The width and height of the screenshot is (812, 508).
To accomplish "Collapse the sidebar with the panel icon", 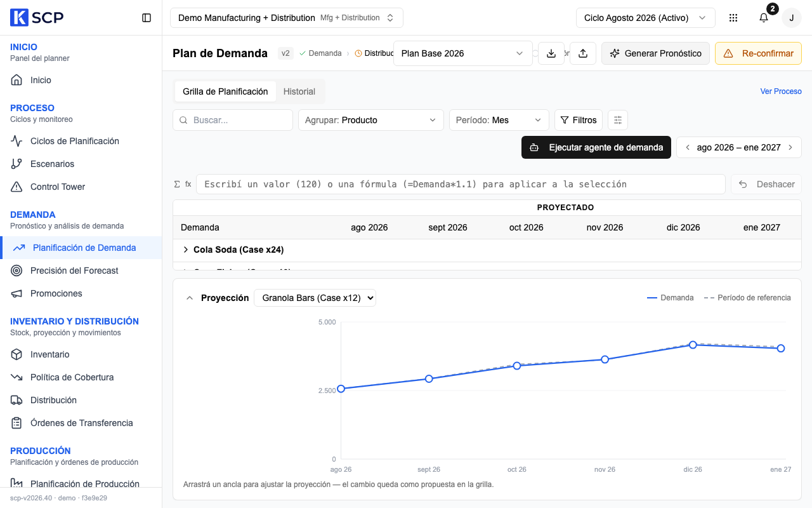I will click(147, 18).
